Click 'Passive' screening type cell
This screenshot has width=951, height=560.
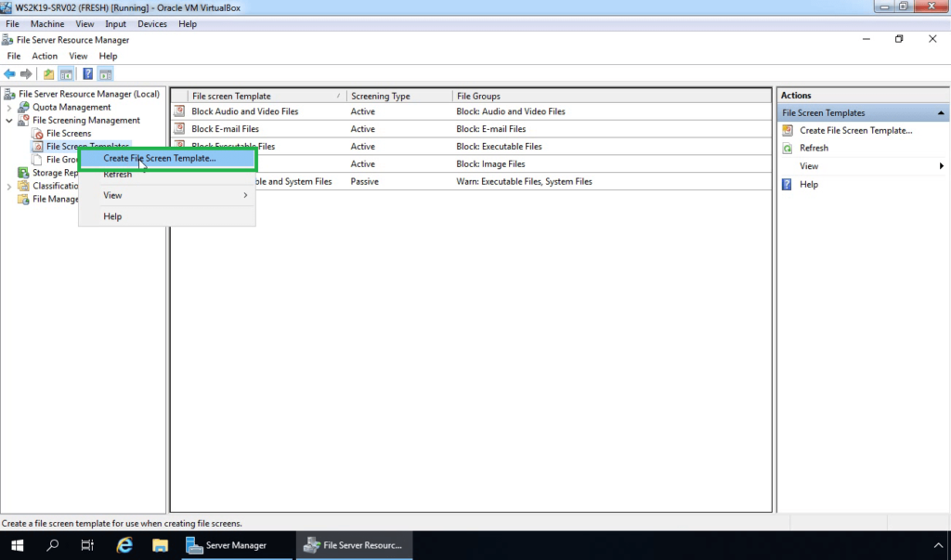[x=364, y=181]
